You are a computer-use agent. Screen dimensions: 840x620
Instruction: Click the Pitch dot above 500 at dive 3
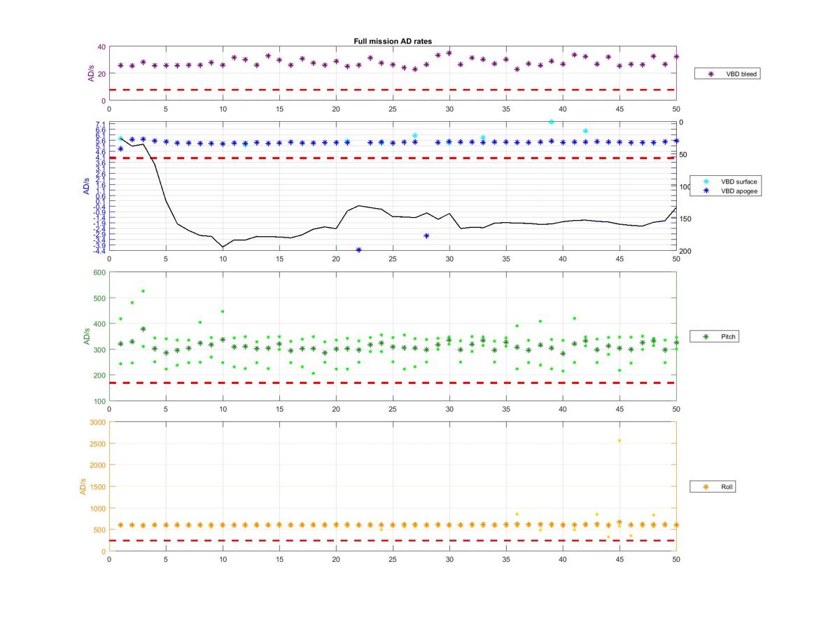pos(143,291)
